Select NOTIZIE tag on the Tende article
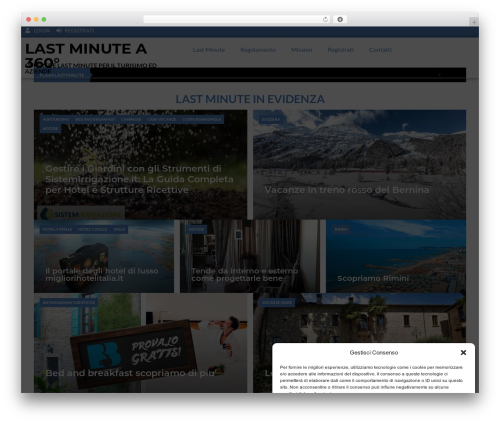This screenshot has height=423, width=500. pos(196,229)
